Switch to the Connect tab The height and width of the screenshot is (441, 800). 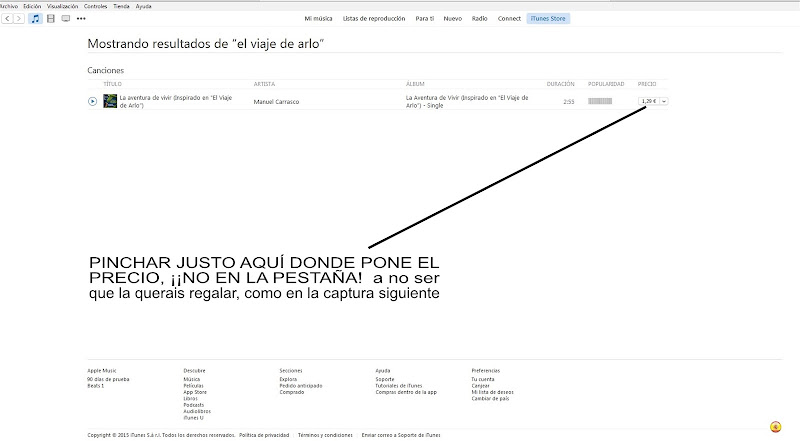[x=509, y=19]
